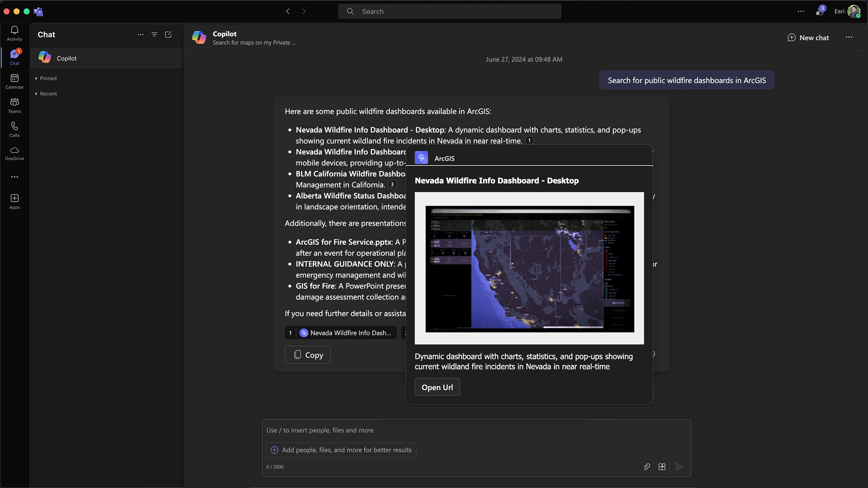Click the Nevada Wildfire dashboard thumbnail

(x=529, y=268)
